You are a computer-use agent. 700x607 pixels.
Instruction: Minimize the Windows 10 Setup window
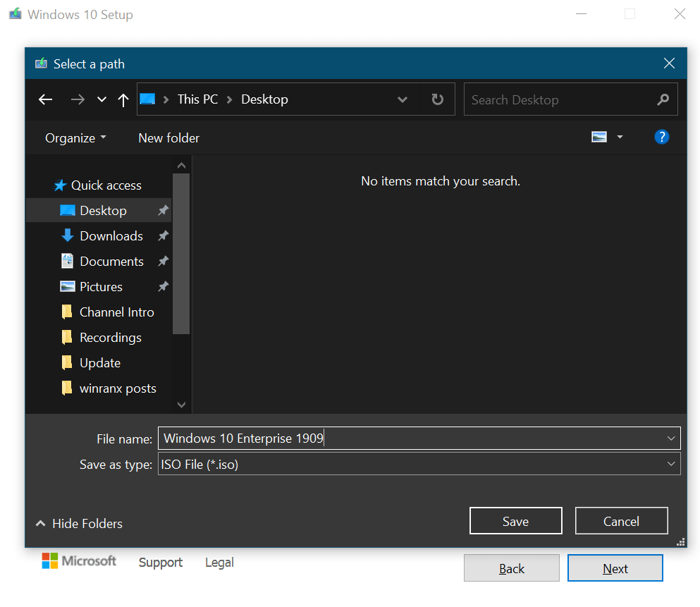pyautogui.click(x=582, y=14)
